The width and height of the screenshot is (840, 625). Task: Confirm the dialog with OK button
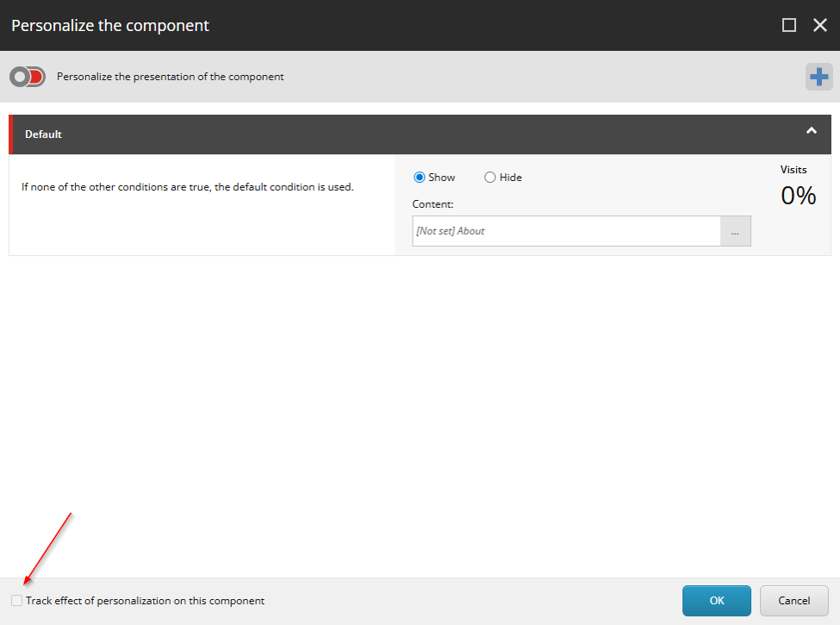(716, 601)
